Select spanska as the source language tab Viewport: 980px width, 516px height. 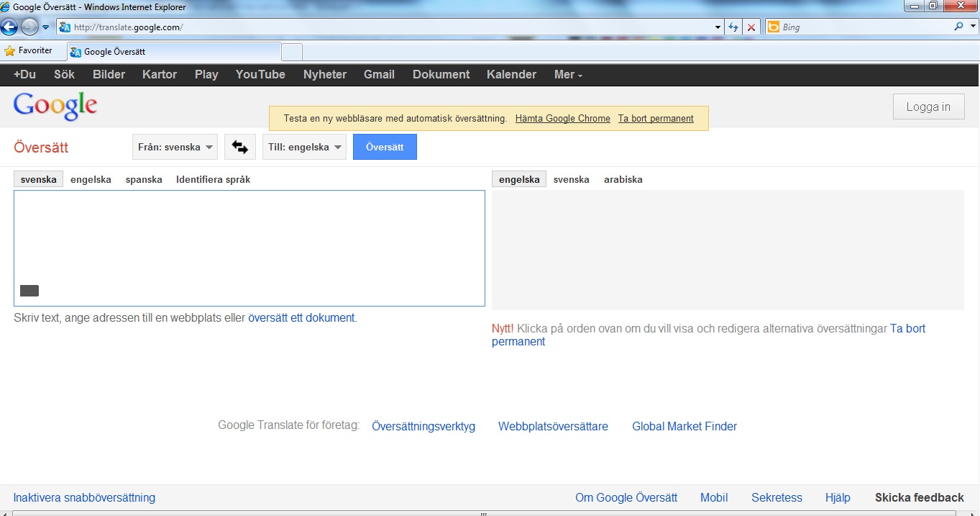(144, 179)
